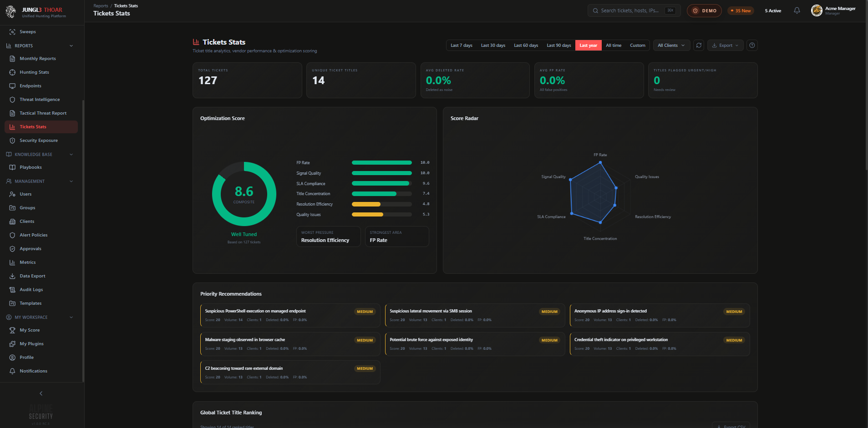This screenshot has height=428, width=868.
Task: Click the 35 New badge
Action: [x=741, y=10]
